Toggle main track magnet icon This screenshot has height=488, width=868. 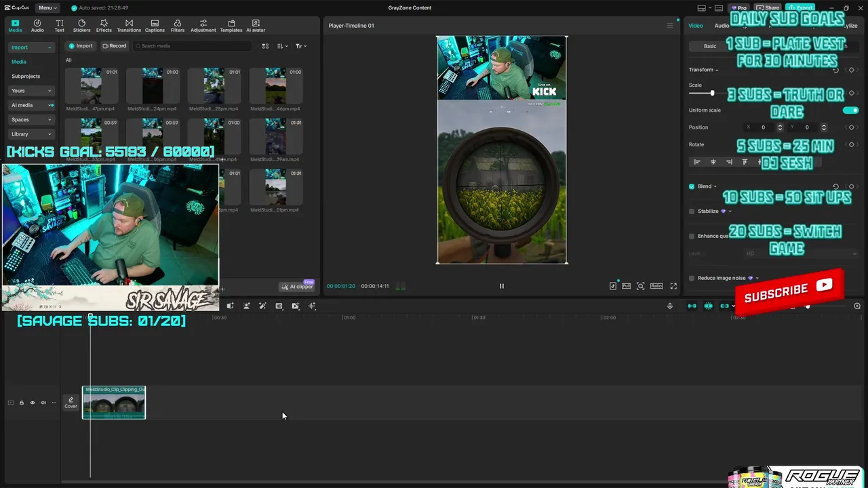pos(692,306)
